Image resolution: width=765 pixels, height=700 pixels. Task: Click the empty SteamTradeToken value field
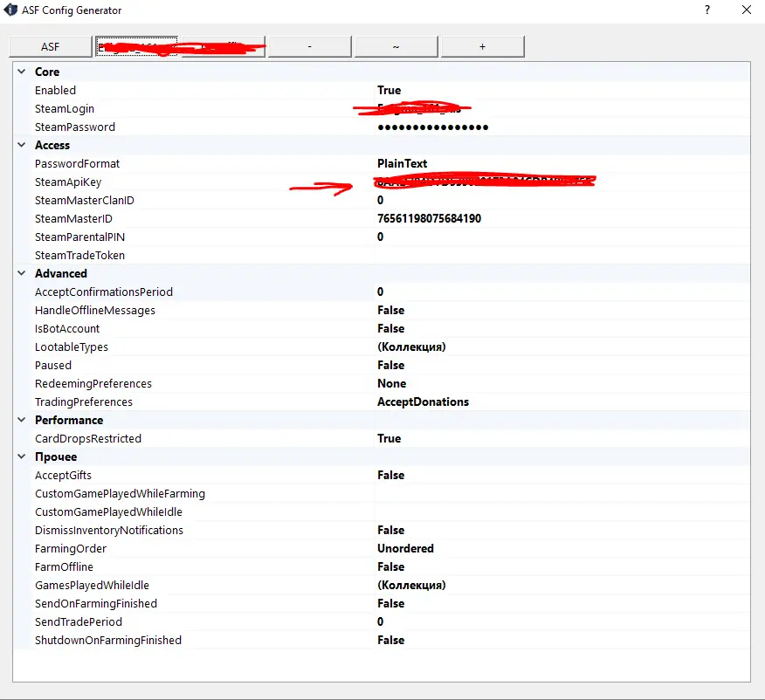tap(562, 255)
